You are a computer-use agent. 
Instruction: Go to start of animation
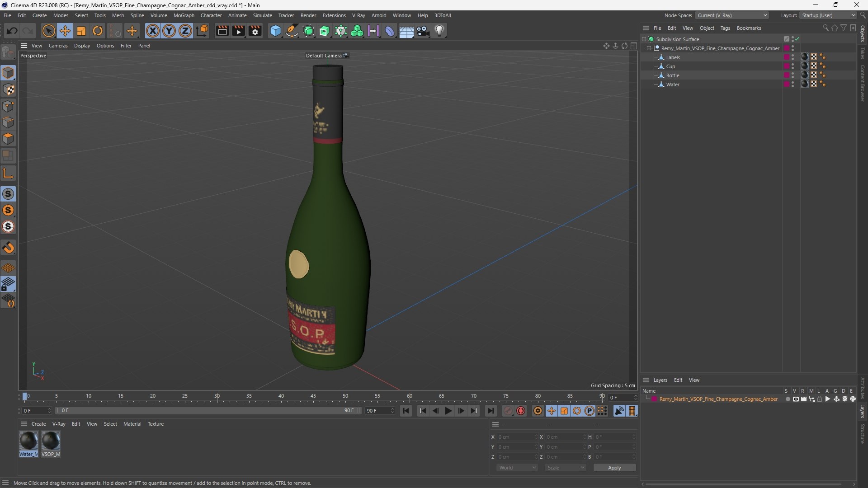pyautogui.click(x=406, y=411)
